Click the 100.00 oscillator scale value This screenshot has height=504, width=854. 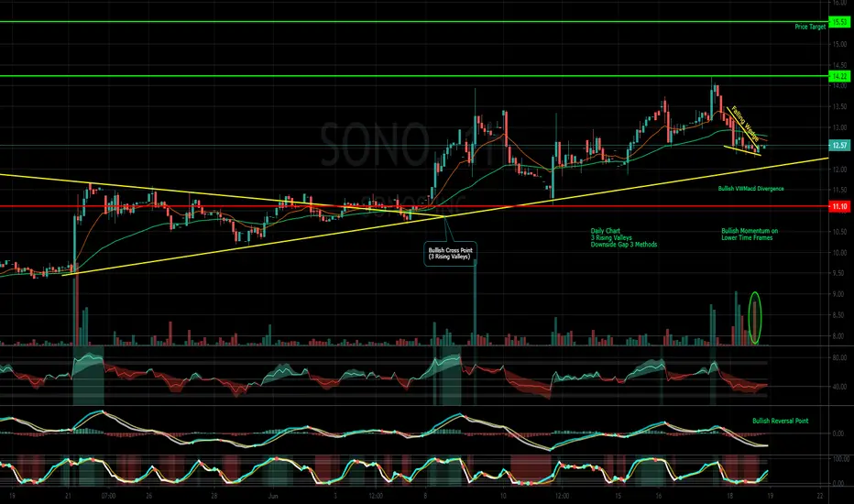pos(842,459)
